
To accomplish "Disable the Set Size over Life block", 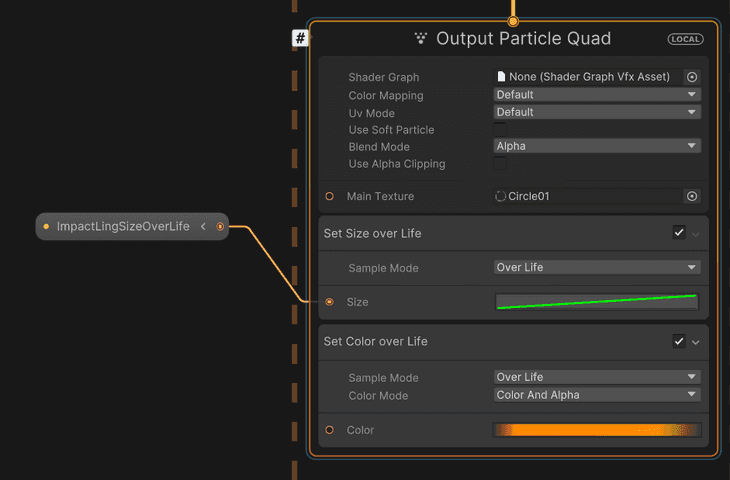I will coord(679,233).
